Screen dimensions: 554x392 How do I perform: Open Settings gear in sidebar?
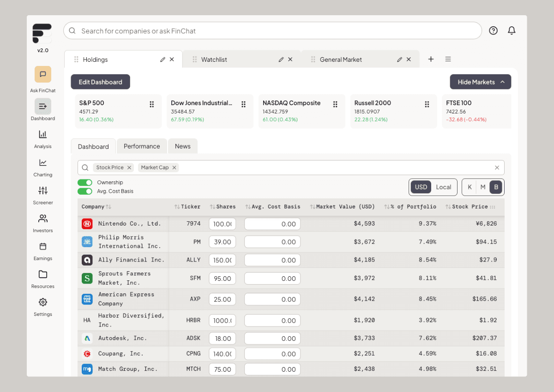tap(42, 302)
